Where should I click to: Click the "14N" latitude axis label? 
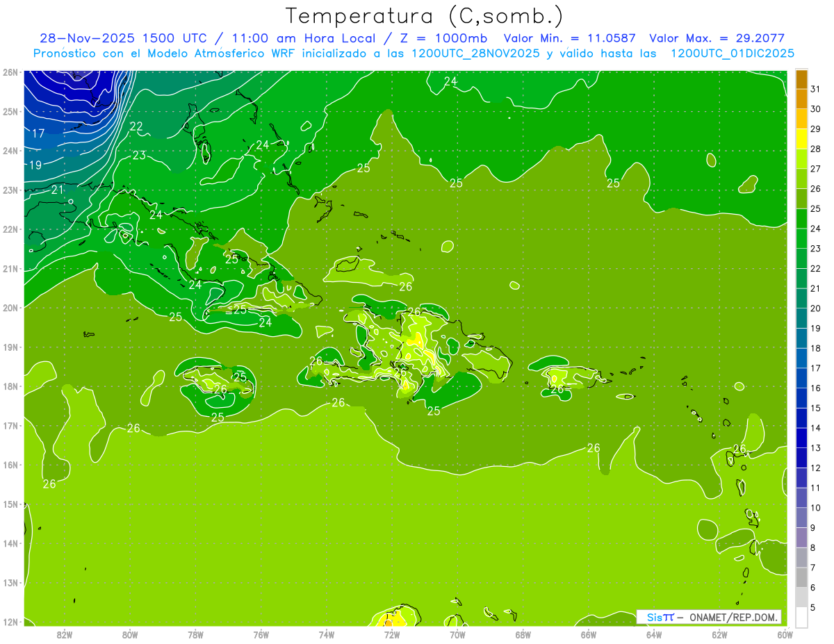10,543
